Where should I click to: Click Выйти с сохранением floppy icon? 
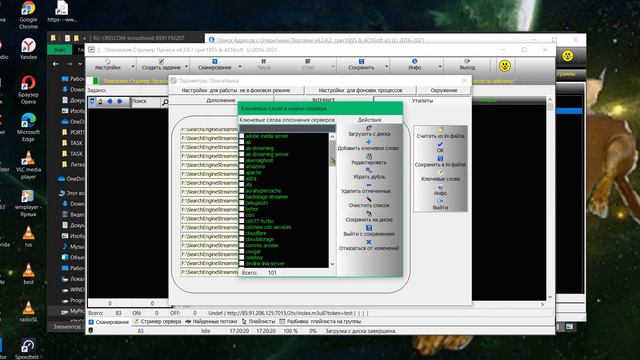[369, 228]
